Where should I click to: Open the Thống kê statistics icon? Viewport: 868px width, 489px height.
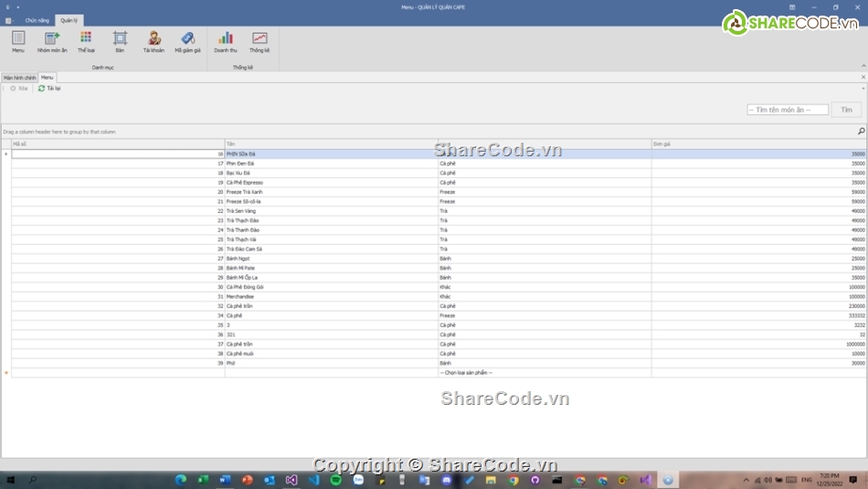[259, 38]
